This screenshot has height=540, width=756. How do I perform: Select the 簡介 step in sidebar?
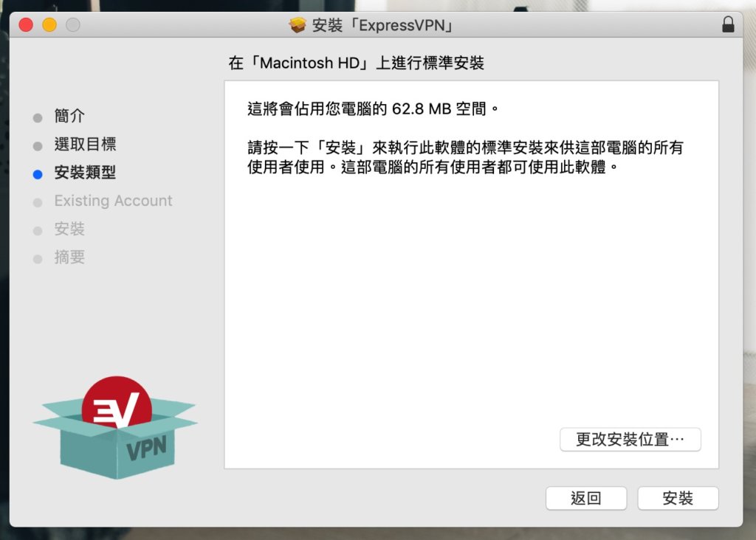(x=69, y=116)
